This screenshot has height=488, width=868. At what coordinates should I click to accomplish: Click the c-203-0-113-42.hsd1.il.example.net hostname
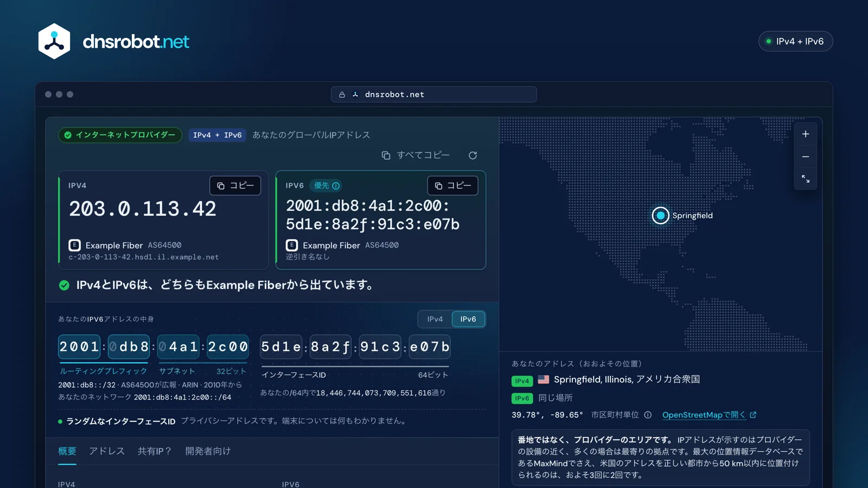[x=144, y=257]
